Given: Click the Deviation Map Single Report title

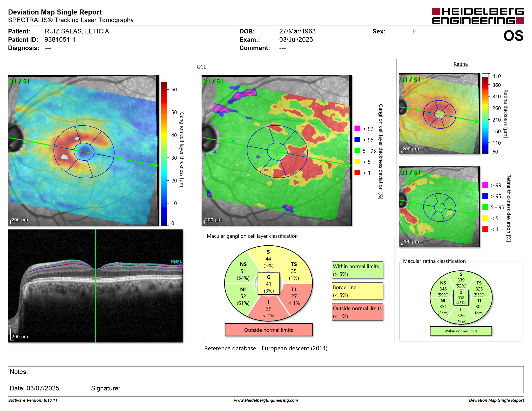Looking at the screenshot, I should (55, 12).
